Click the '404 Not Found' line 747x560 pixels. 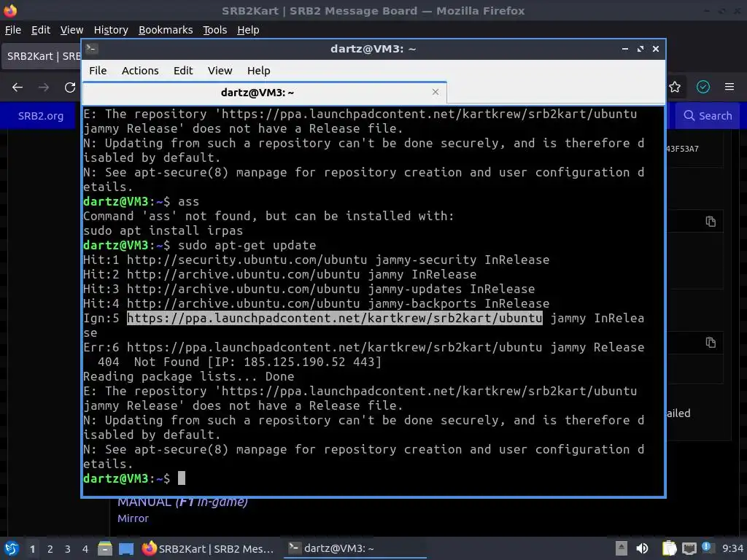pos(239,362)
